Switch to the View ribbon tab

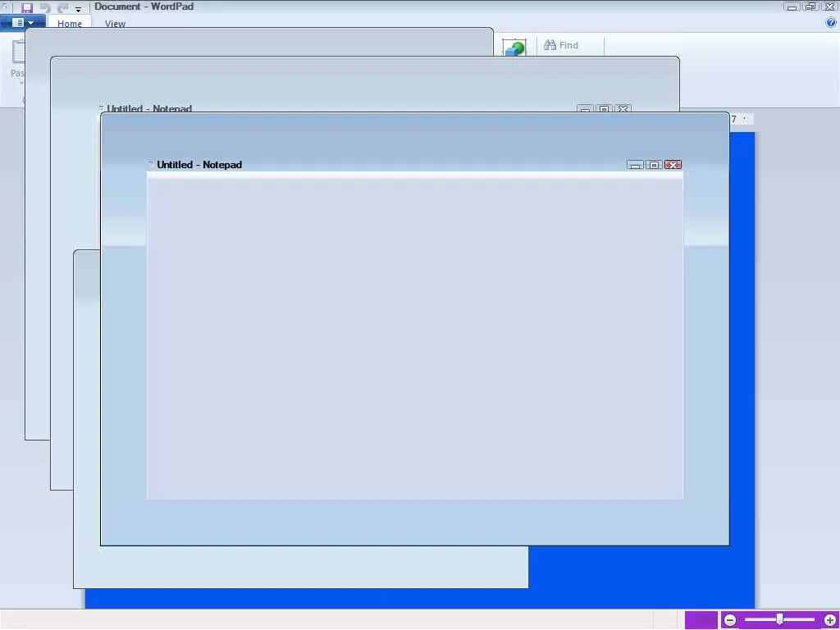point(115,24)
